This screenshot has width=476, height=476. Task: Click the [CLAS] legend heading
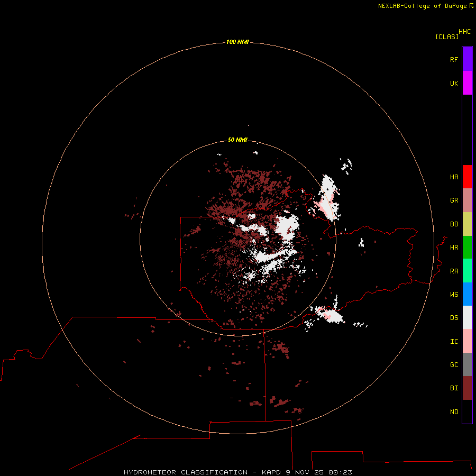pos(447,36)
